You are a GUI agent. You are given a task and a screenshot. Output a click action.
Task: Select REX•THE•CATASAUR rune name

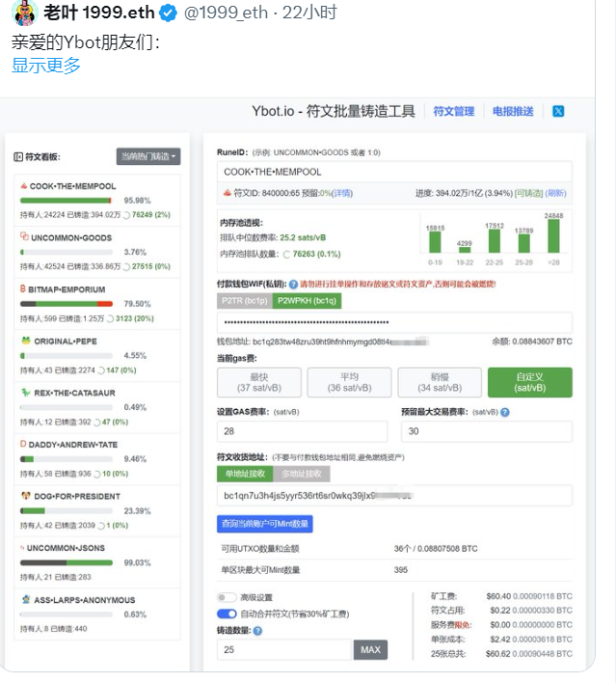[75, 393]
